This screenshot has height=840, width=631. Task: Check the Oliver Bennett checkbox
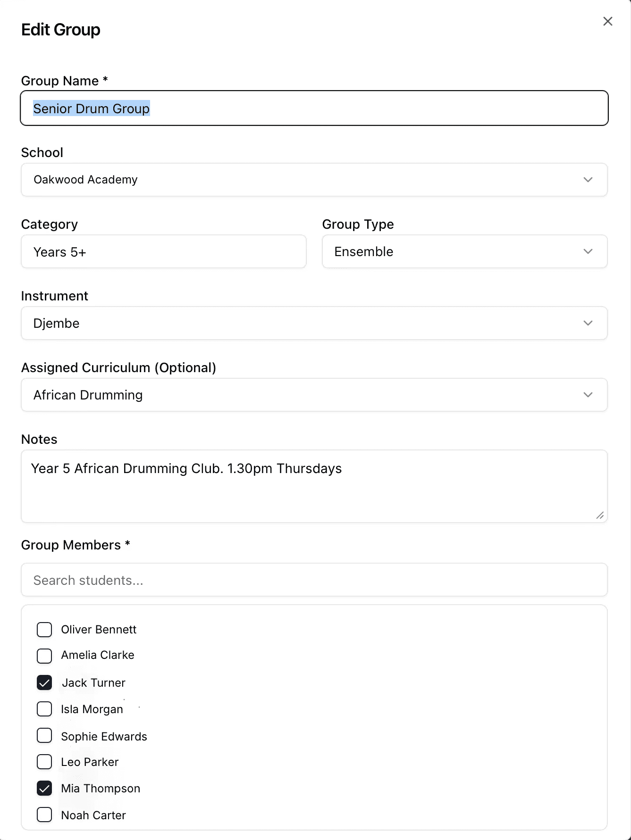pyautogui.click(x=44, y=630)
